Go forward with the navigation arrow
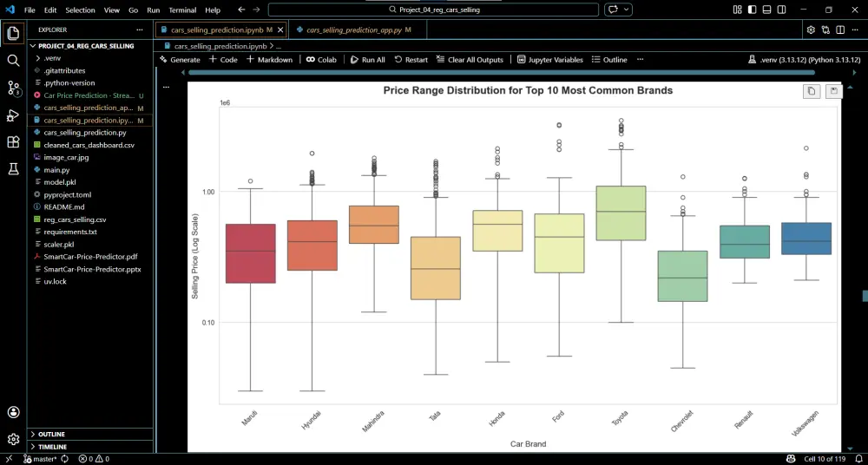868x465 pixels. (256, 10)
